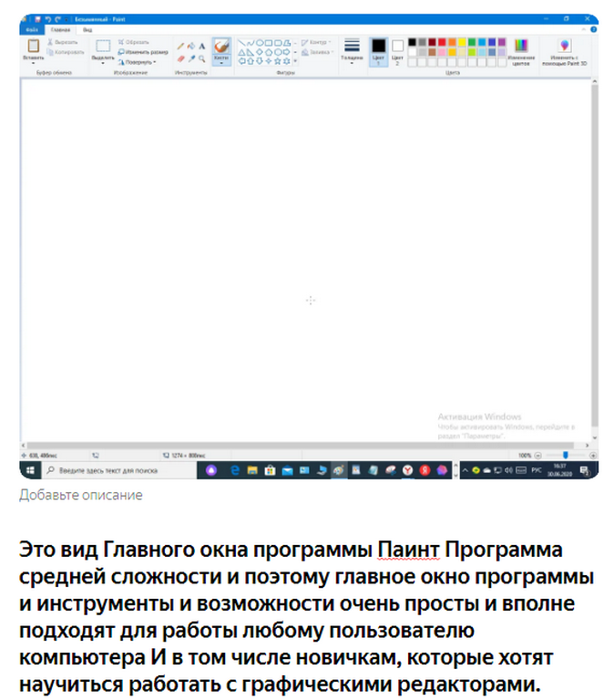Pick the green color swatch in top row
614x700 pixels.
[472, 42]
